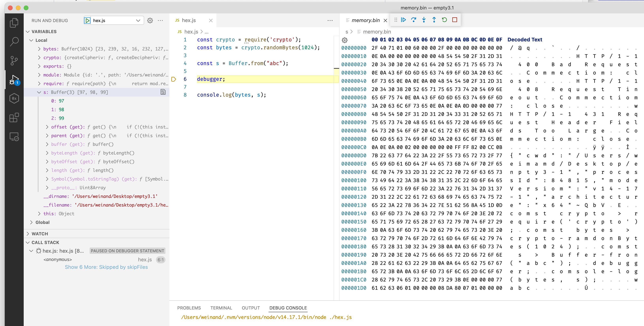This screenshot has width=644, height=326.
Task: Open the Source Control view
Action: 14,60
